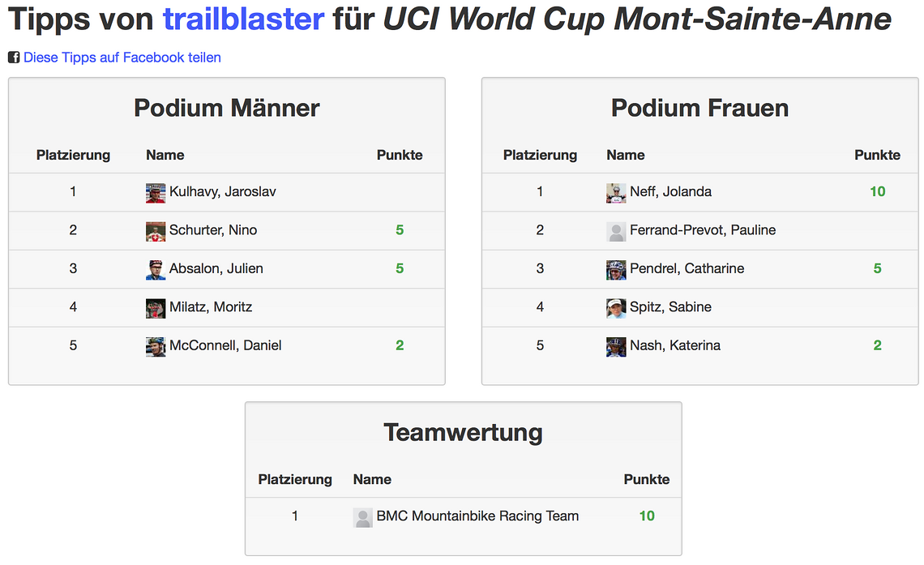
Task: Click Sabine Spitz's avatar thumbnail
Action: tap(616, 308)
